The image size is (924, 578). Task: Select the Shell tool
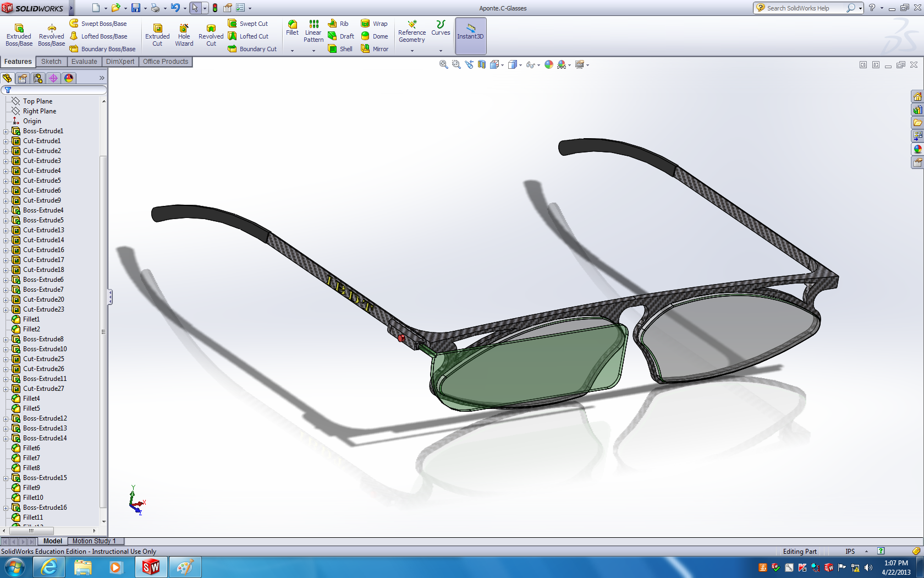coord(340,49)
